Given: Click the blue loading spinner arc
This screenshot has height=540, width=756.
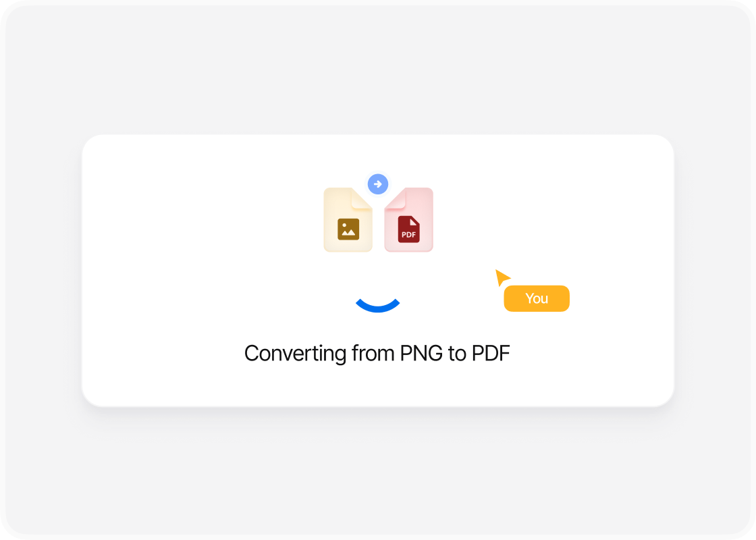Looking at the screenshot, I should click(377, 306).
